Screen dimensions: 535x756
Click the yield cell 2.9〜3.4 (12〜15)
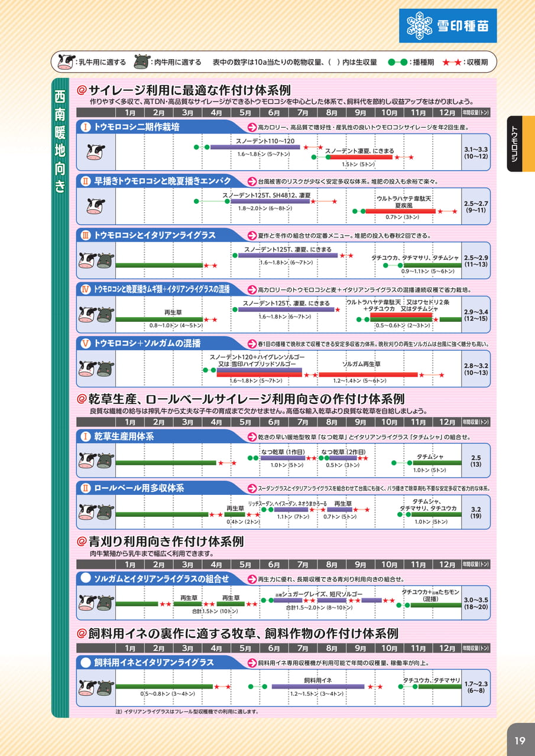pyautogui.click(x=476, y=315)
